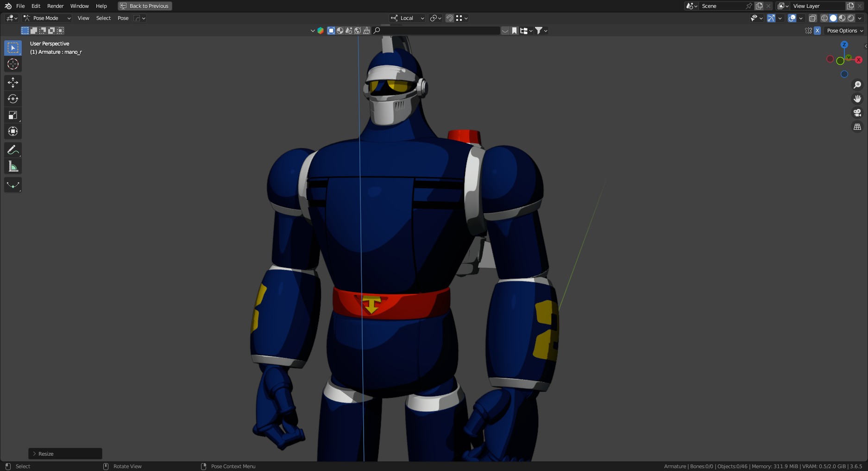Switch perspective/orthographic with grid gizmo

[857, 127]
